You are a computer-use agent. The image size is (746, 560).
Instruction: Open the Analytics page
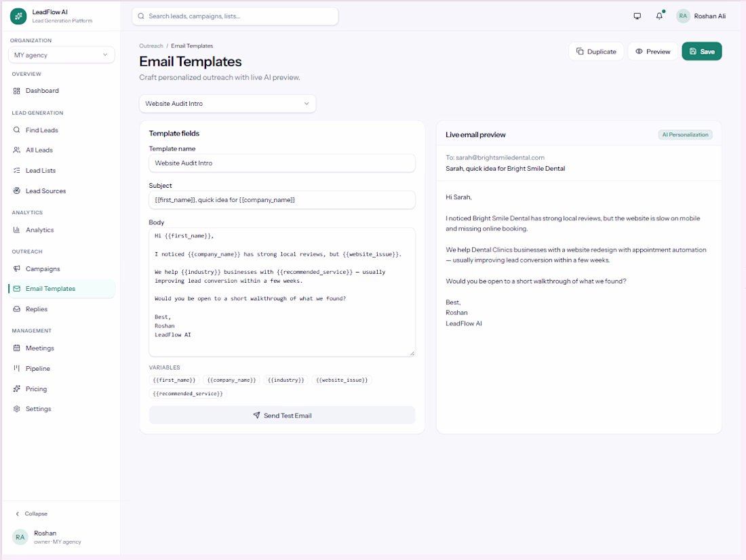61,230
